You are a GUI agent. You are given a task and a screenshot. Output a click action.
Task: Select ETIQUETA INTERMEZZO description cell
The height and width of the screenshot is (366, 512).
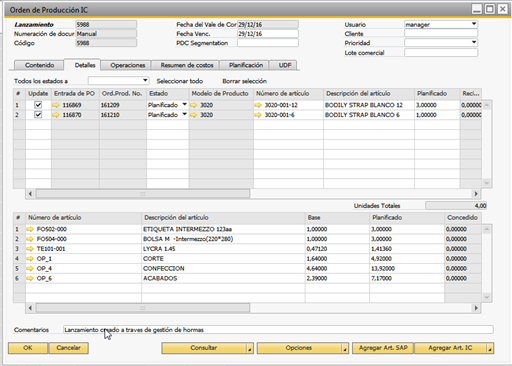223,229
